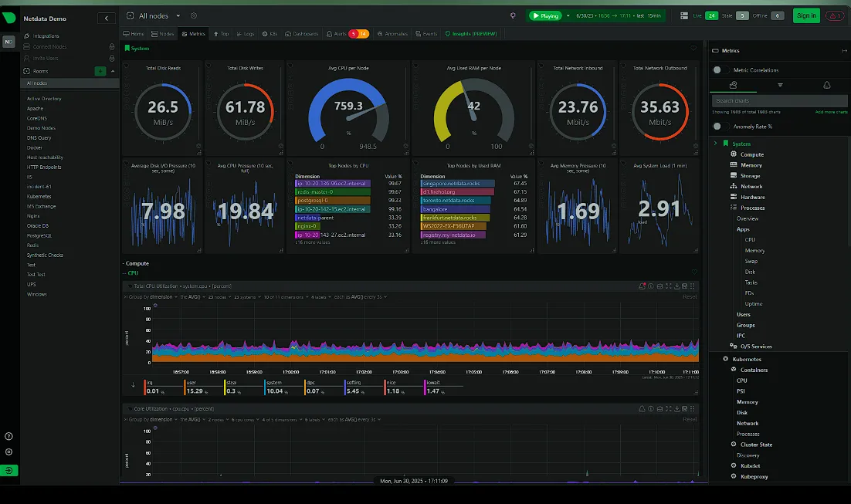Click the lightbulb icon in the top bar
Viewport: 851px width, 504px height.
[513, 15]
